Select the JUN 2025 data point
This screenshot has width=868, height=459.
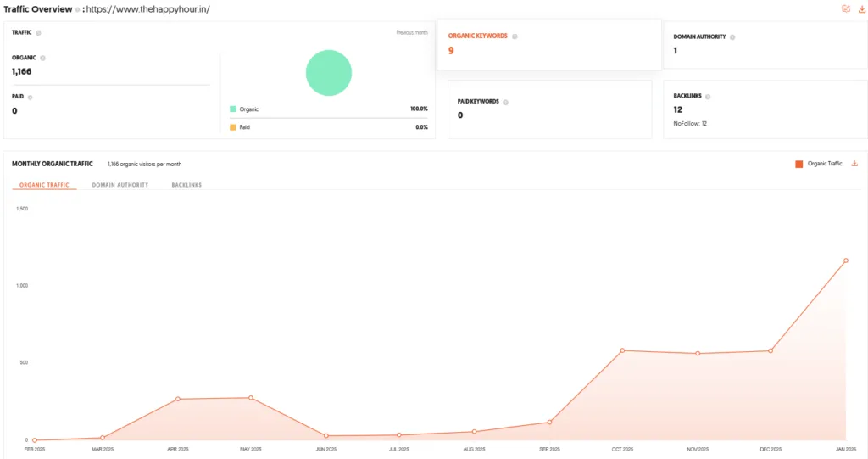coord(326,436)
